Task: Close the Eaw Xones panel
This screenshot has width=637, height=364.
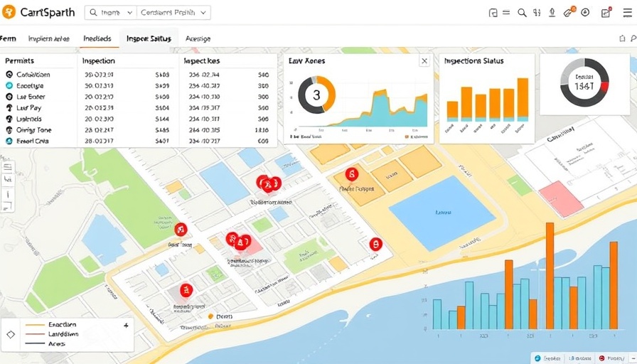Action: point(424,61)
